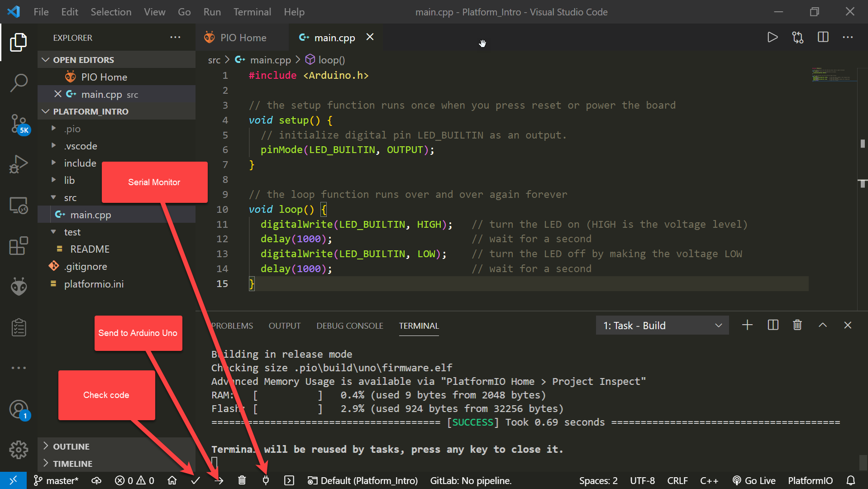Open the README file in explorer
868x489 pixels.
click(117, 249)
